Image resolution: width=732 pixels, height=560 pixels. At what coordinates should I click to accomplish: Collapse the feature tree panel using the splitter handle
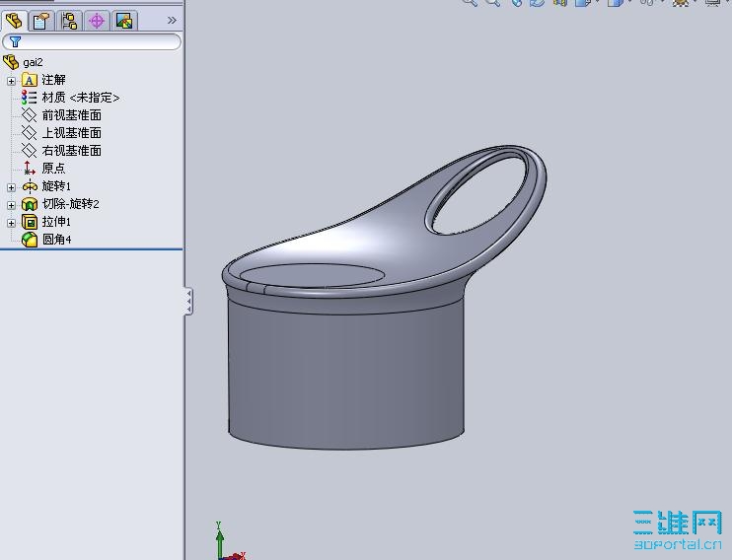(188, 301)
